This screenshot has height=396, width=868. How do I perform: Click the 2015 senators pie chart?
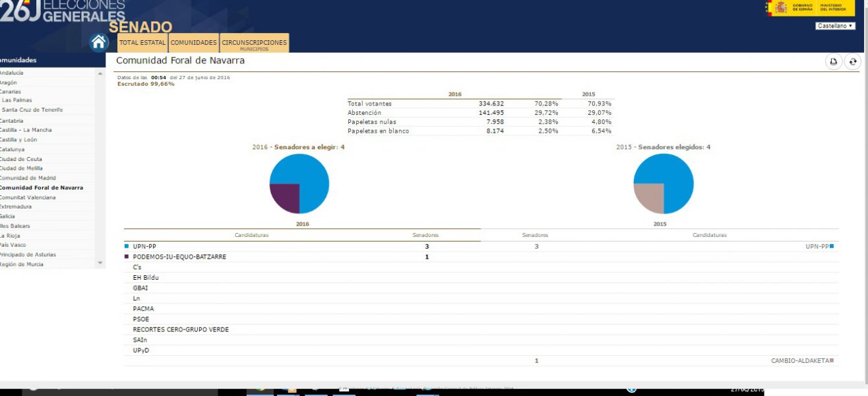click(x=664, y=183)
